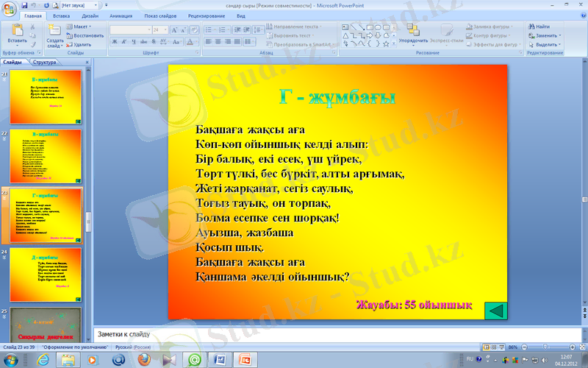Click the Find (Найти) button
The height and width of the screenshot is (368, 588).
click(539, 26)
